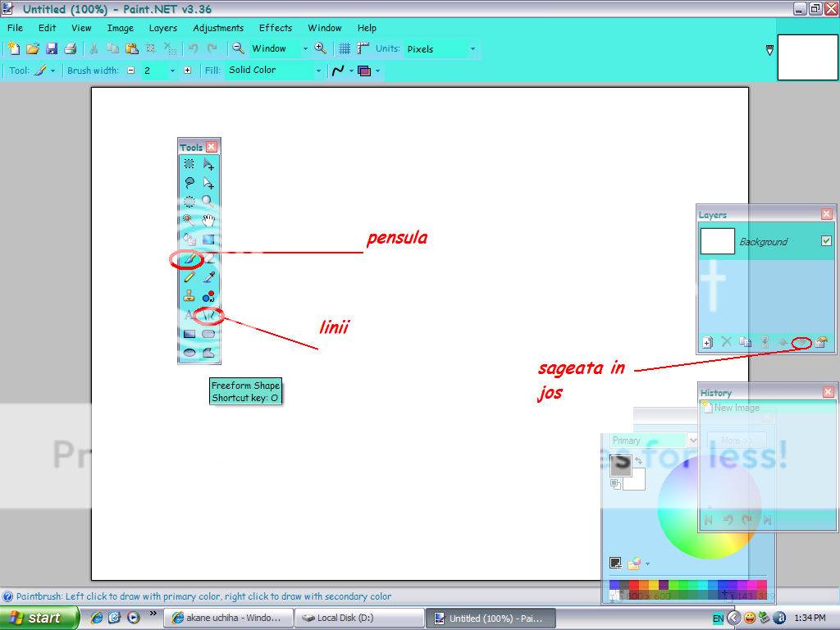Image resolution: width=840 pixels, height=630 pixels.
Task: Click the Add New Layer icon
Action: [x=707, y=342]
